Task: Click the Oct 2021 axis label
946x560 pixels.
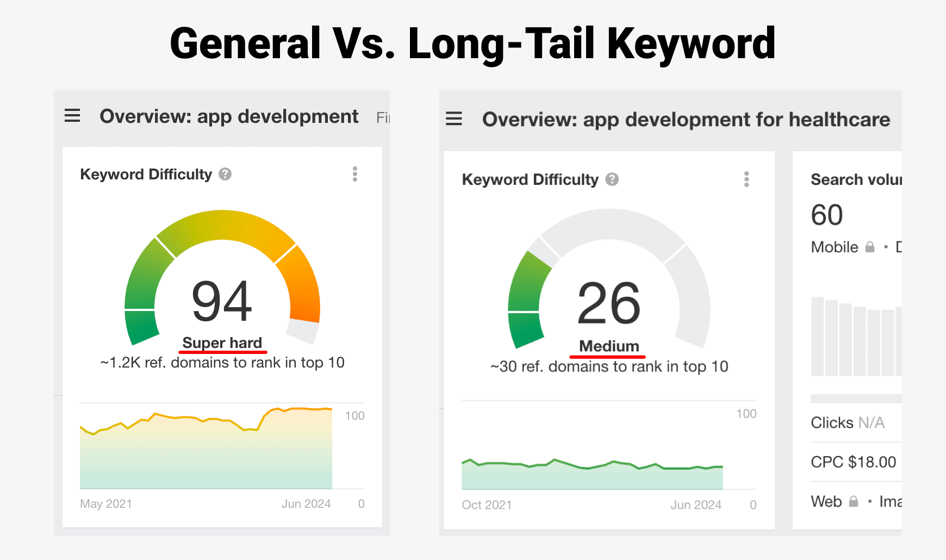Action: click(487, 505)
